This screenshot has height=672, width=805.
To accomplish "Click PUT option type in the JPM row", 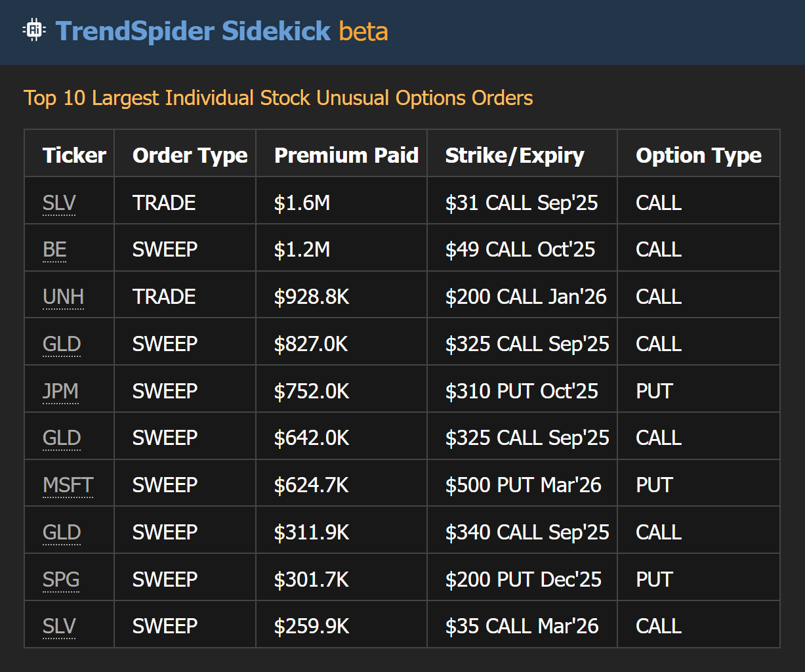I will coord(654,391).
